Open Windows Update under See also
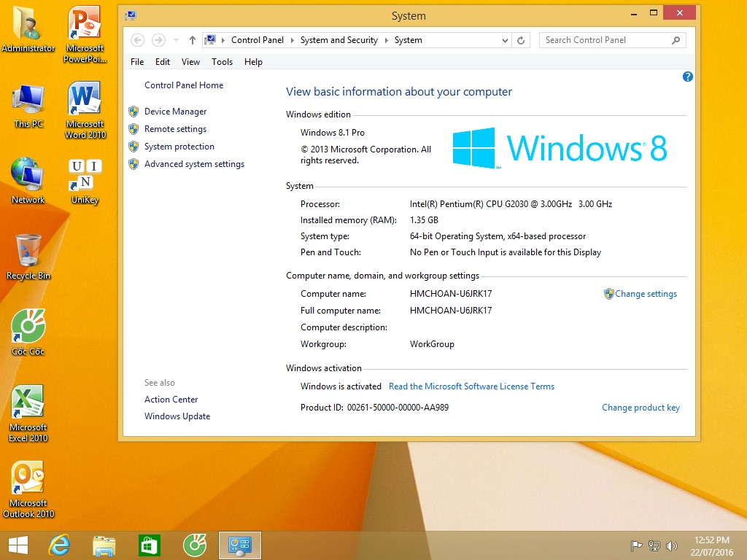 click(177, 416)
